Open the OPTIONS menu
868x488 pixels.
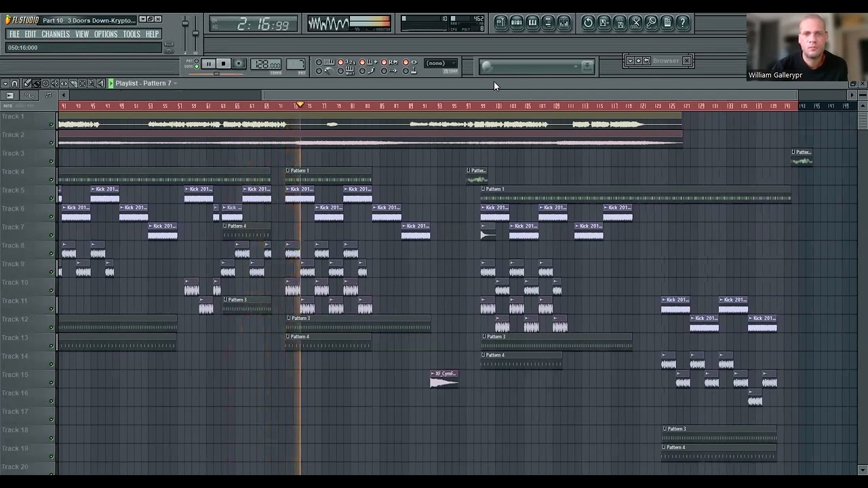coord(106,35)
